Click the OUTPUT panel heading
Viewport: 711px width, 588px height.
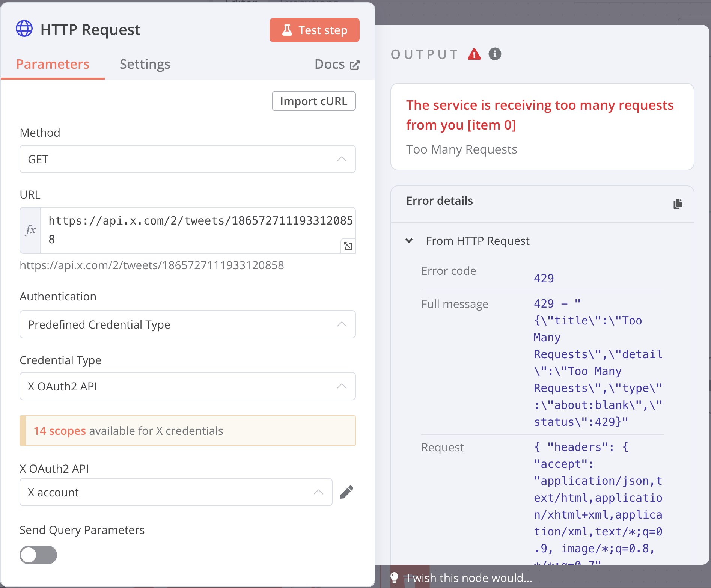(x=425, y=54)
